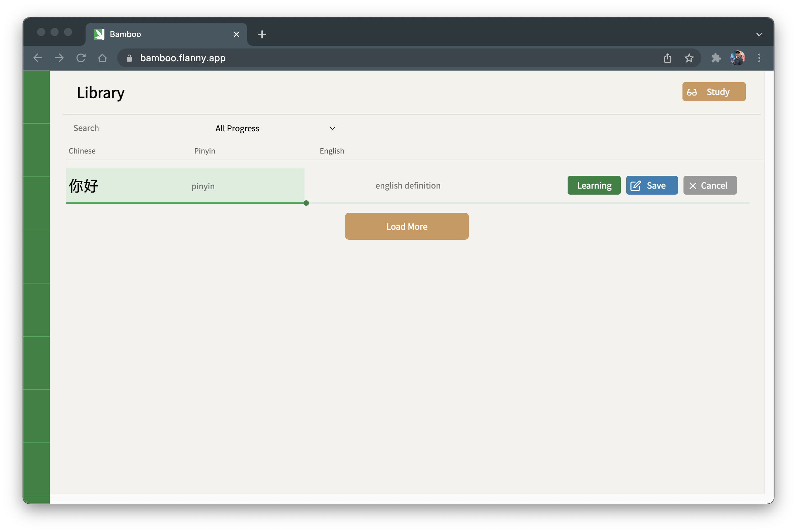The width and height of the screenshot is (797, 532).
Task: Click the Study glasses icon
Action: [x=693, y=92]
